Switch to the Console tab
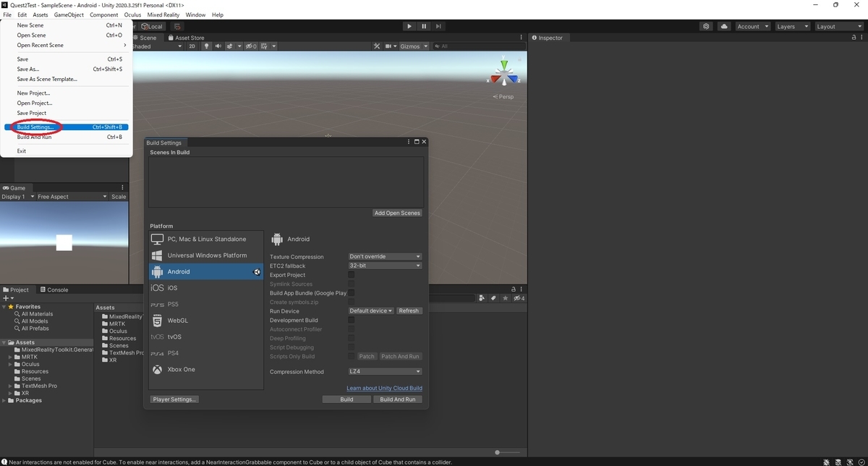This screenshot has width=868, height=466. (54, 289)
